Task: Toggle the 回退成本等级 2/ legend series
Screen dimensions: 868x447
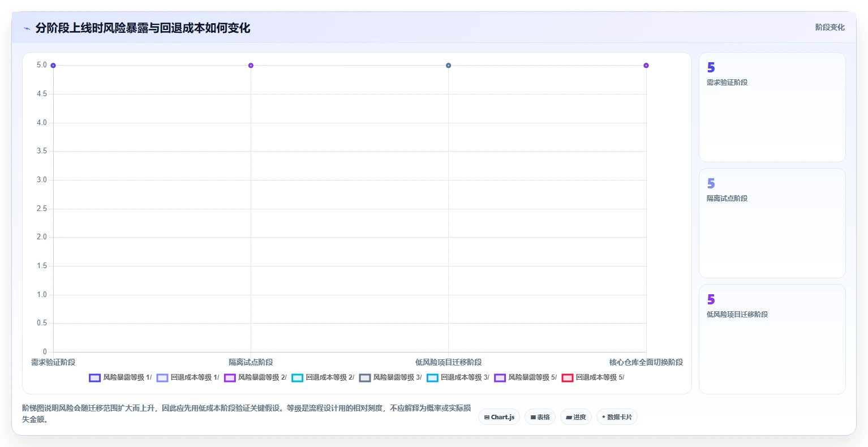Action: point(323,377)
